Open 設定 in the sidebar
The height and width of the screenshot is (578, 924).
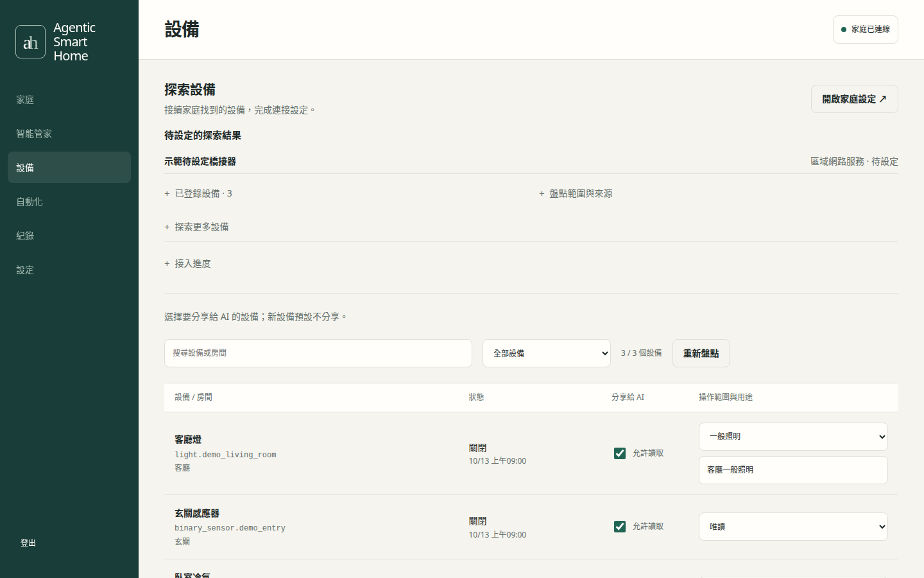(69, 270)
